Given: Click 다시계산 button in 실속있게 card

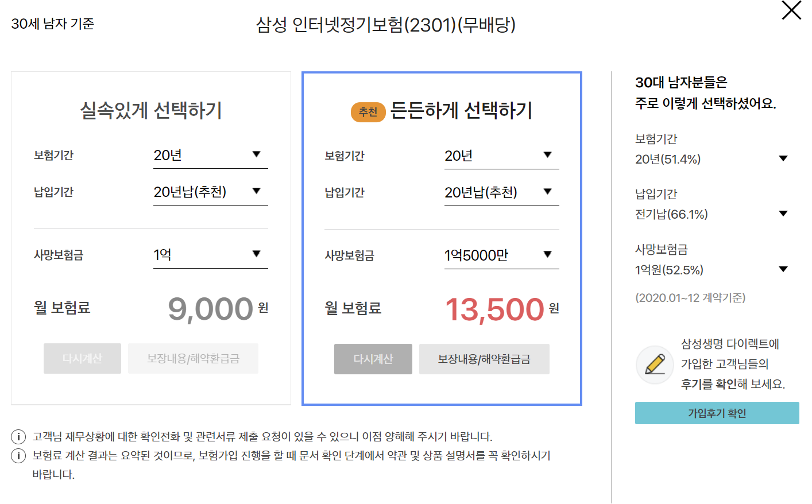Looking at the screenshot, I should pos(82,359).
